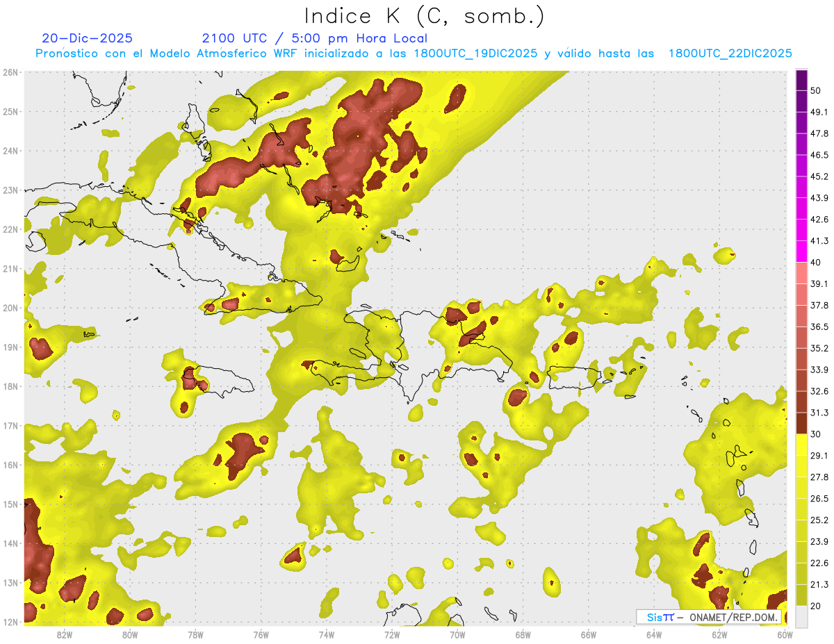
Task: Select the 41.3 legend value
Action: pyautogui.click(x=819, y=241)
